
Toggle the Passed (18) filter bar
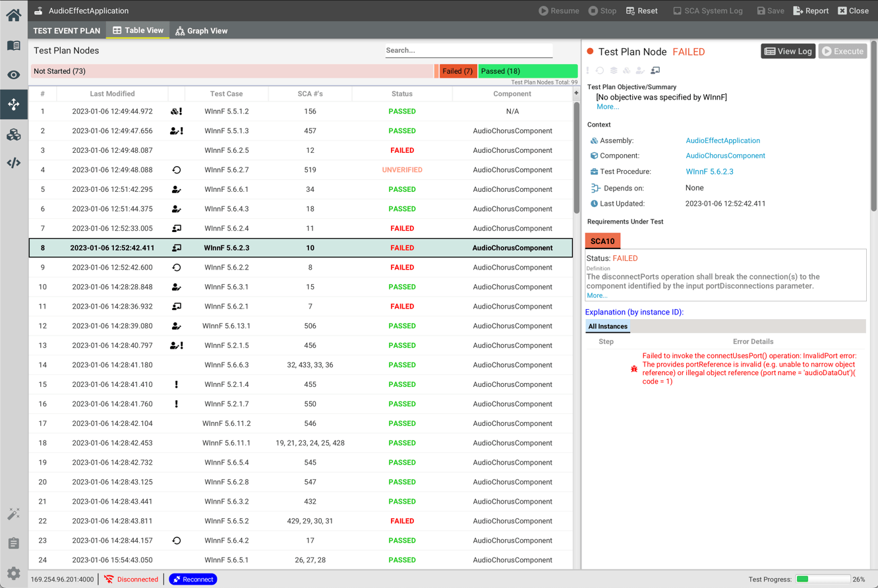click(527, 71)
